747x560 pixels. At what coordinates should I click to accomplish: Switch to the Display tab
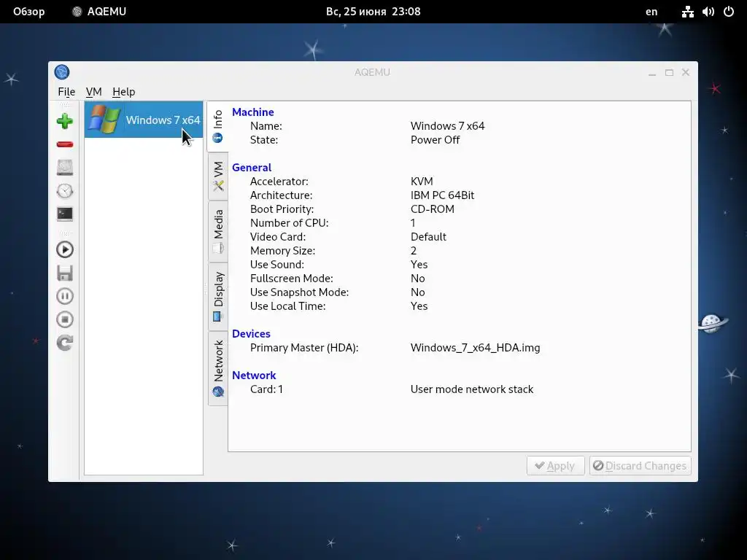(217, 296)
